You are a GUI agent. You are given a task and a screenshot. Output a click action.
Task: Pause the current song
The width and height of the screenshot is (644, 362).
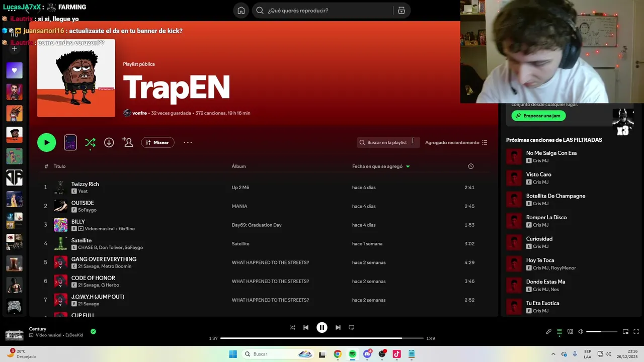click(322, 327)
